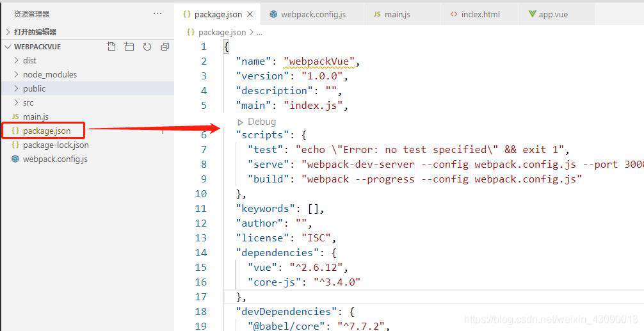Screen dimensions: 644x331
Task: Click line number 17 in the gutter
Action: 201,297
